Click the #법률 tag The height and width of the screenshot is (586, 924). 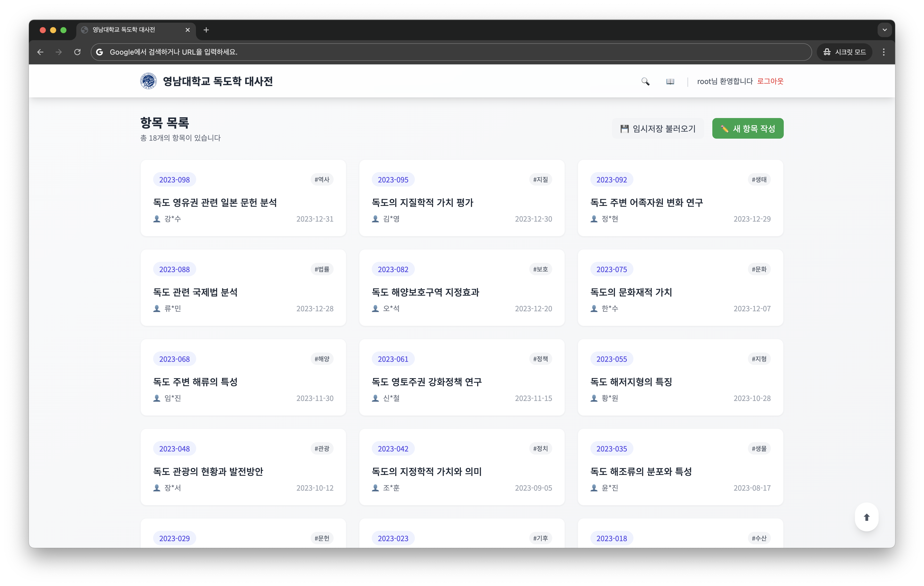[321, 269]
